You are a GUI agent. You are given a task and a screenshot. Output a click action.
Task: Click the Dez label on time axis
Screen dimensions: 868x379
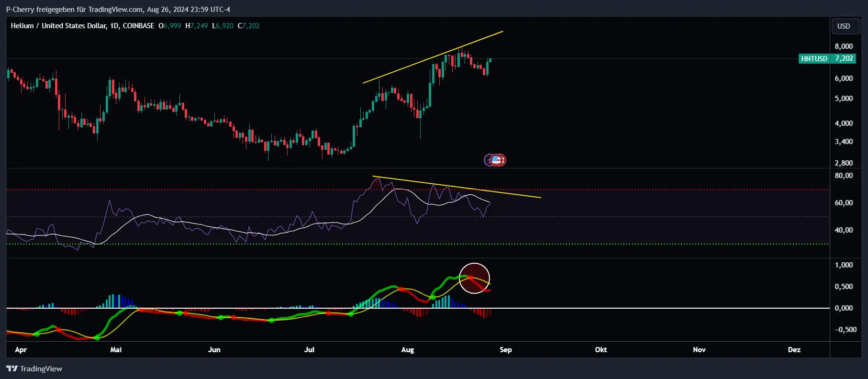click(794, 350)
